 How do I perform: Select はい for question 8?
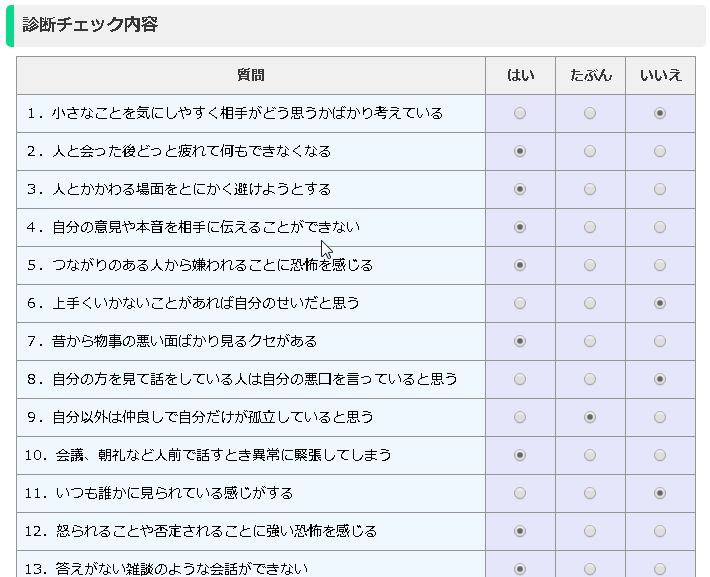coord(520,379)
